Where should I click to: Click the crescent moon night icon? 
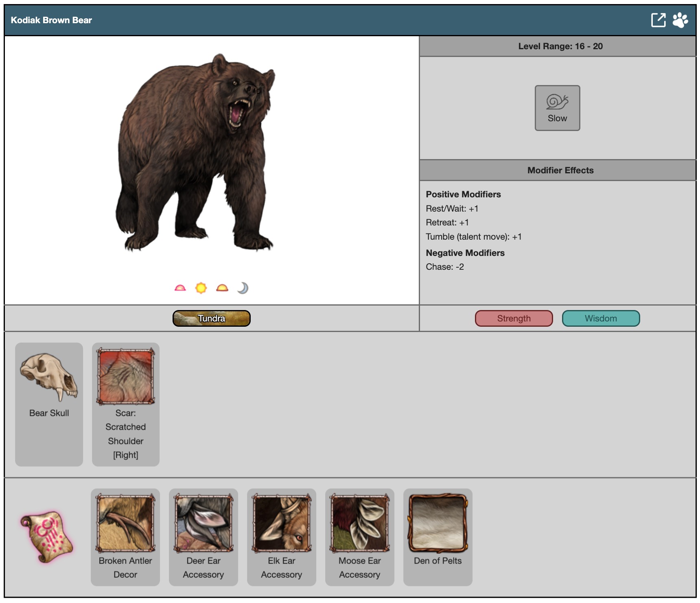[x=243, y=288]
